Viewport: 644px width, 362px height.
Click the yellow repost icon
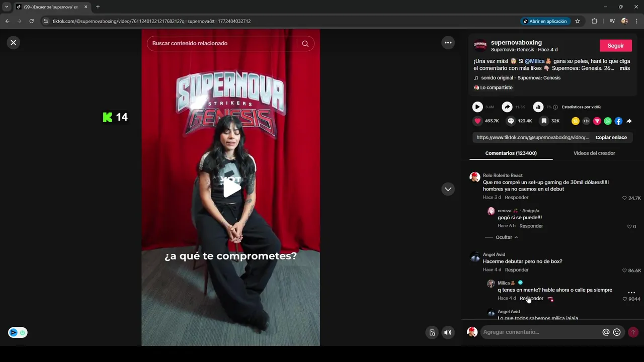pos(576,121)
